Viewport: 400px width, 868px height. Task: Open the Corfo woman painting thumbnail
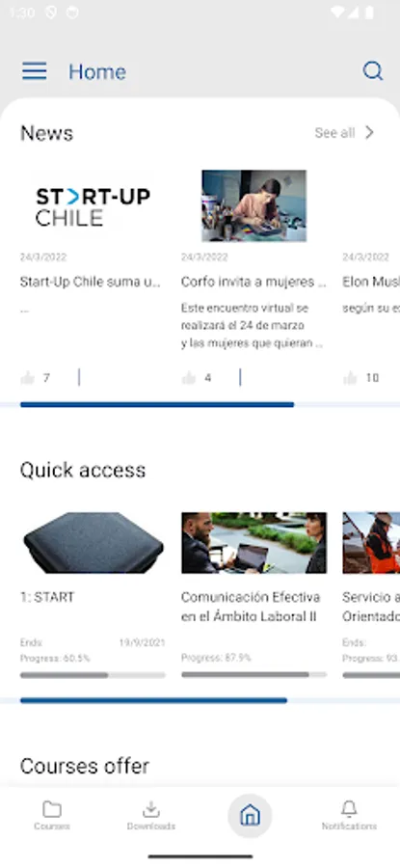coord(253,206)
